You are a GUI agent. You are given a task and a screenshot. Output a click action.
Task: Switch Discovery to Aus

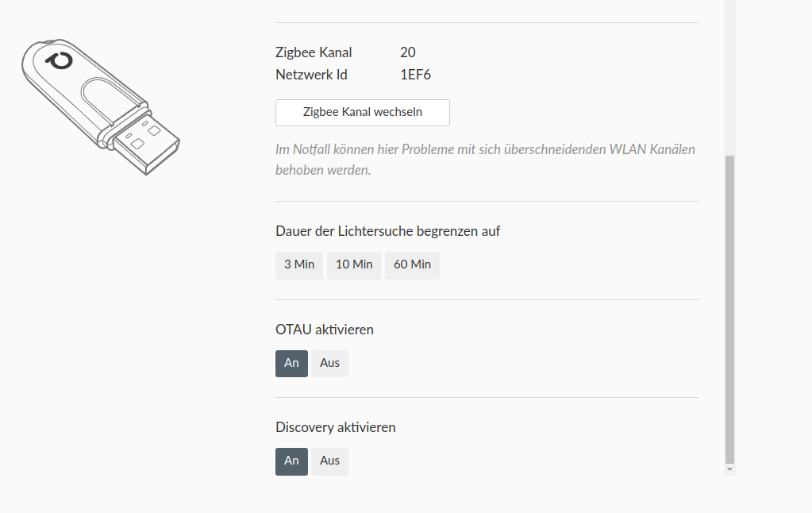click(329, 461)
